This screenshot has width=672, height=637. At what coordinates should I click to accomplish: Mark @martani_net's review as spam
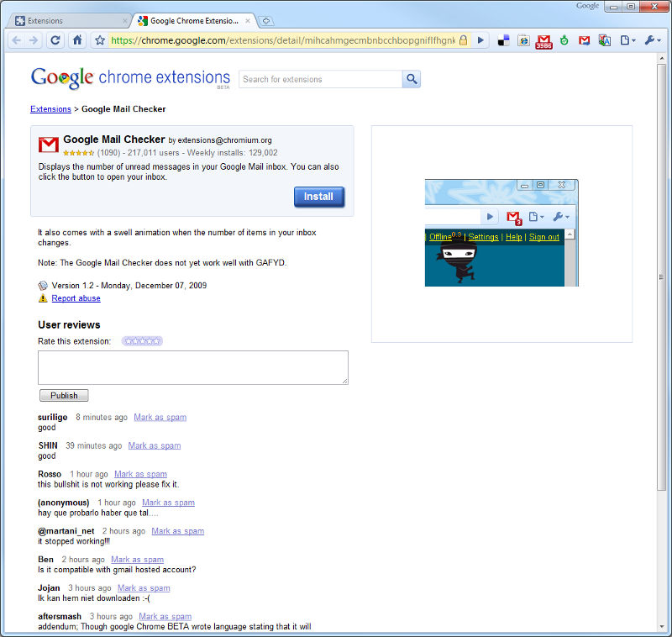177,530
